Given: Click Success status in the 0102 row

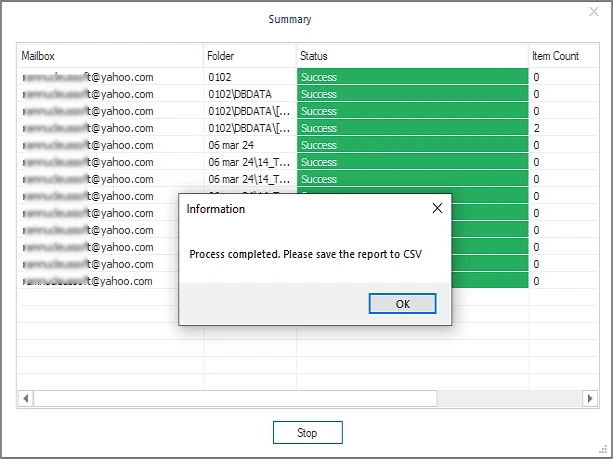Looking at the screenshot, I should (412, 76).
